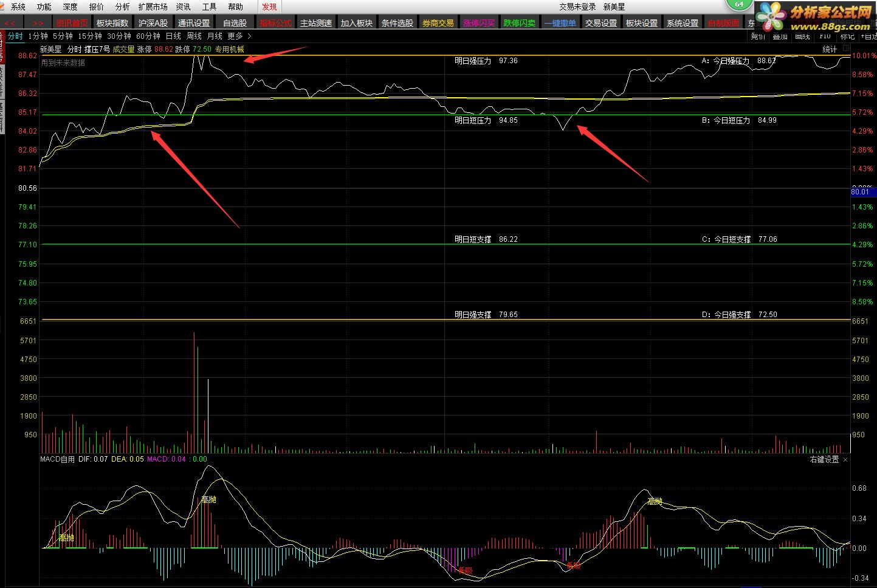The height and width of the screenshot is (588, 877).
Task: Click the 资讯首页 toolbar button
Action: (x=72, y=23)
